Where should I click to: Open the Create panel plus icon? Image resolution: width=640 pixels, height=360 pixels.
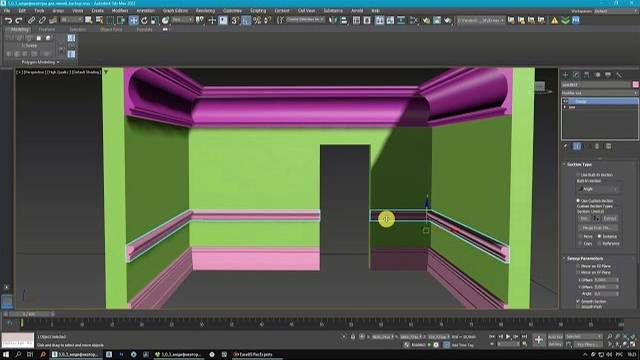pyautogui.click(x=565, y=75)
